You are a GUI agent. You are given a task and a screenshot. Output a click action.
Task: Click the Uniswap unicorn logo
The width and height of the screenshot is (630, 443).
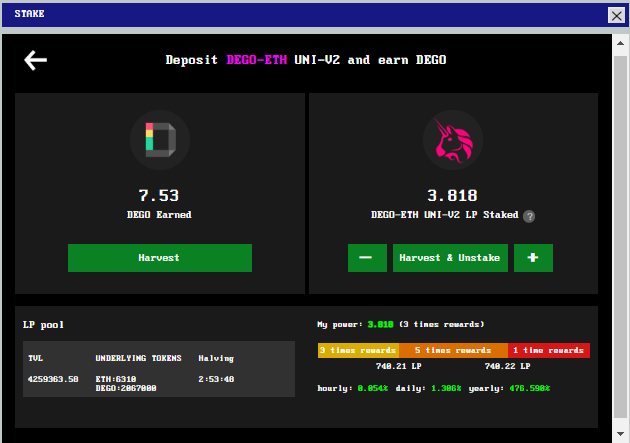click(x=453, y=140)
